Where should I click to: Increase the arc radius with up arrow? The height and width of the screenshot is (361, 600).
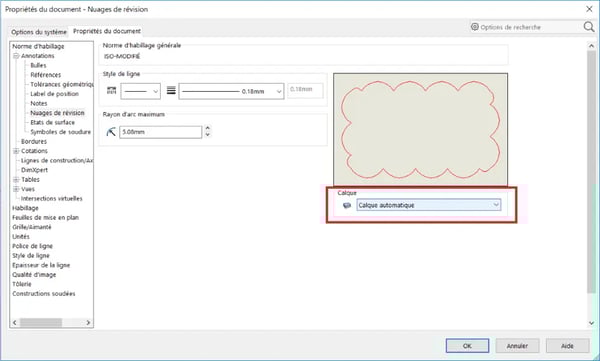pos(207,129)
